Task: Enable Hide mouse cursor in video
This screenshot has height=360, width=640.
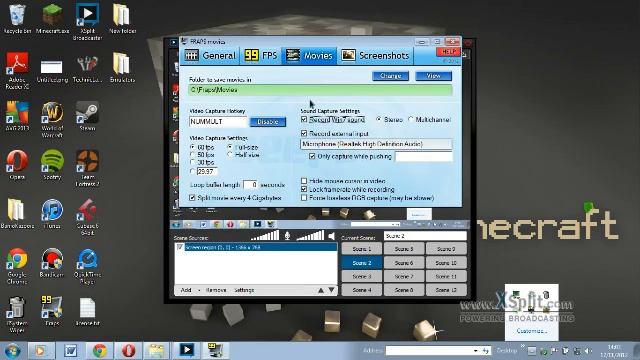Action: point(304,181)
